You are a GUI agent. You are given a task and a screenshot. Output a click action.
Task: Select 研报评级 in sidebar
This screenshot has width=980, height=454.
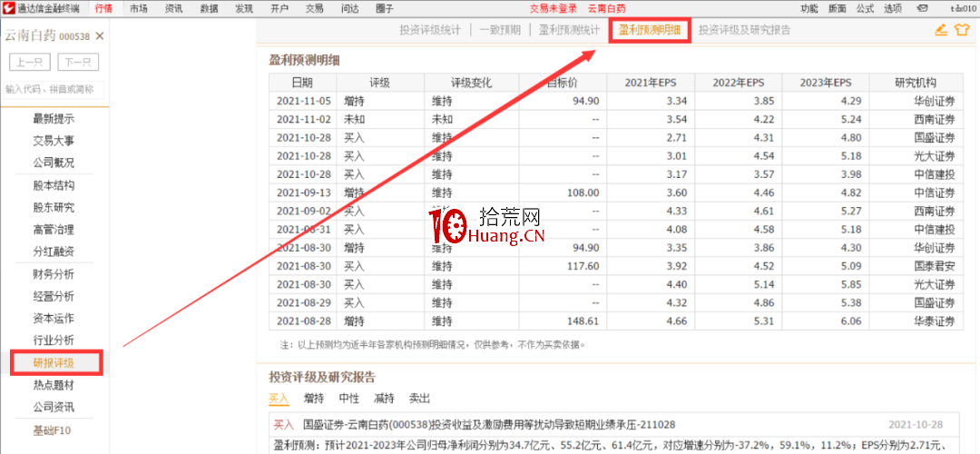click(54, 362)
